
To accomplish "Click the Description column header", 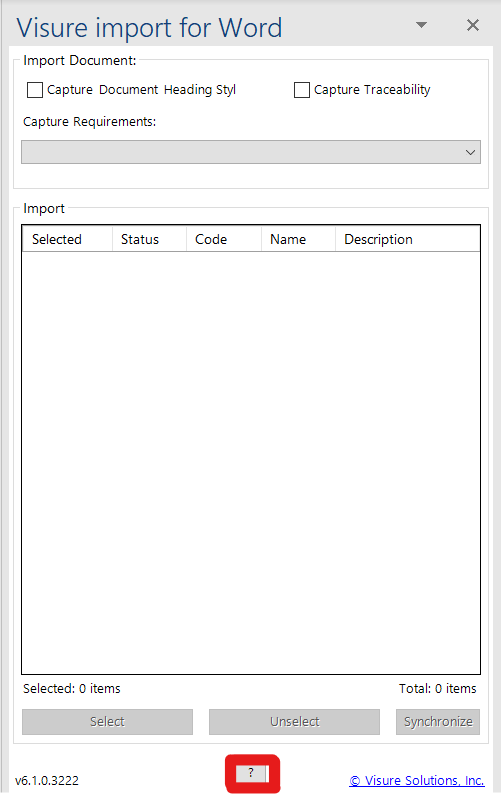I will point(408,239).
